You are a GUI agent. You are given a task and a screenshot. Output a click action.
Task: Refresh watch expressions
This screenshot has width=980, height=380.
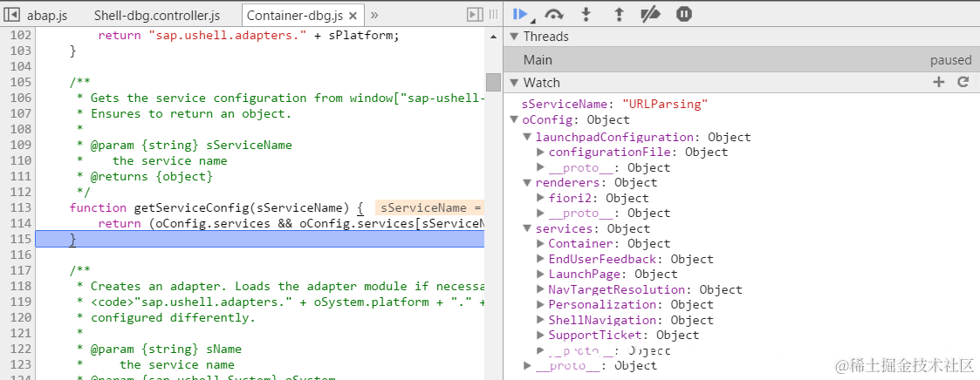point(963,82)
